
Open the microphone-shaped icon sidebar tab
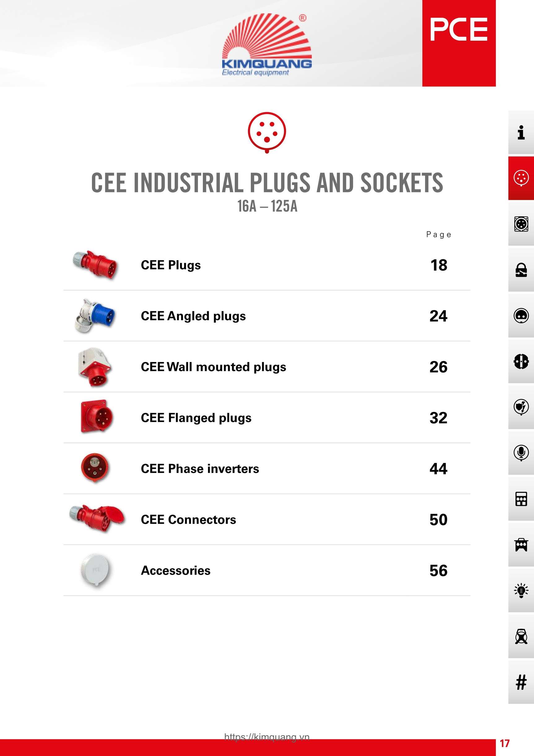(x=521, y=453)
